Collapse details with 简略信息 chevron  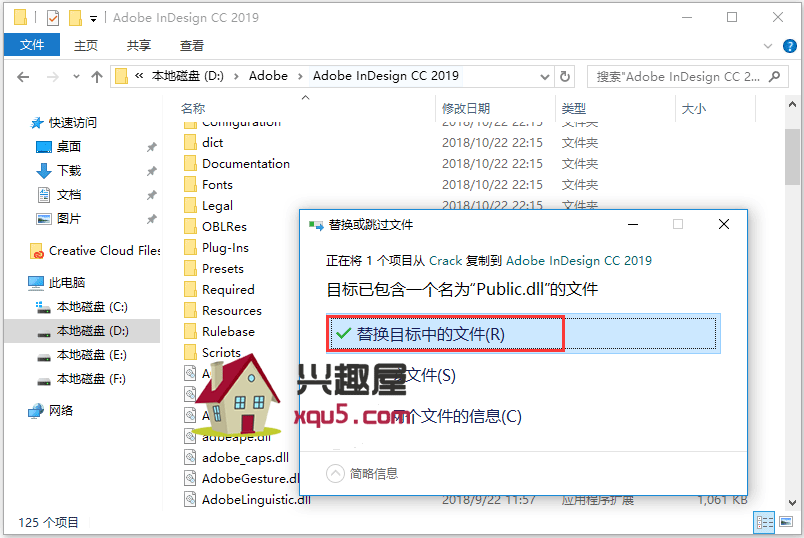click(x=335, y=473)
